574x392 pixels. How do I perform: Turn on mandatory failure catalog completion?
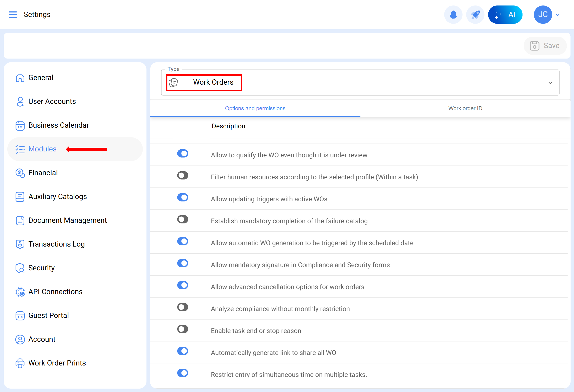(x=183, y=219)
